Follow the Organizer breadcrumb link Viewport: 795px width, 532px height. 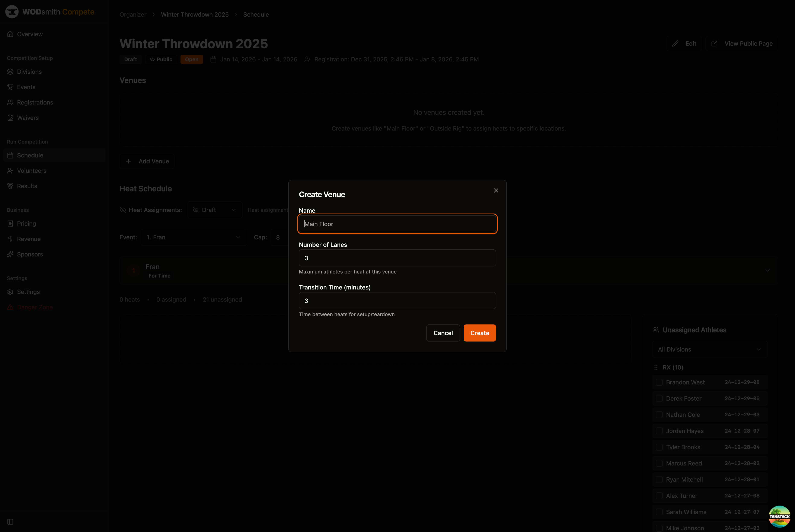[x=133, y=15]
